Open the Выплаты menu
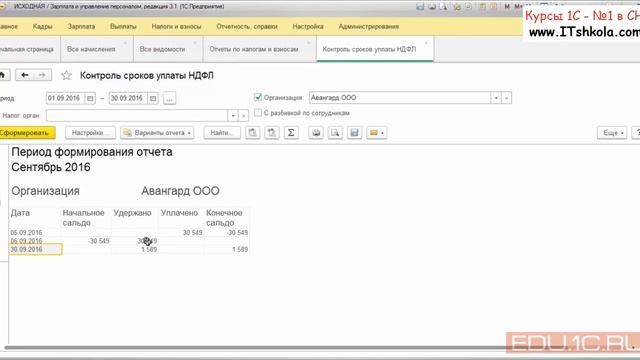640x360 pixels. 123,27
